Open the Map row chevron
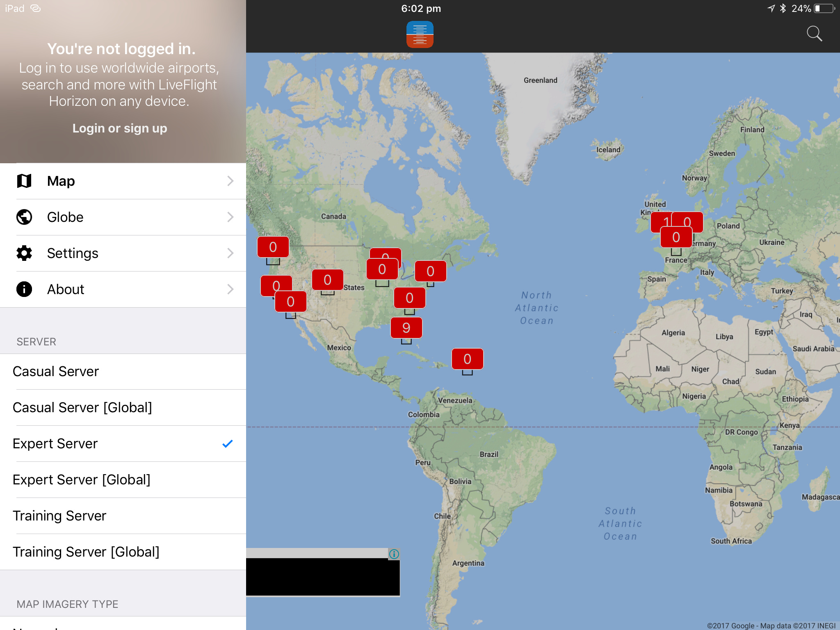This screenshot has width=840, height=630. 230,181
